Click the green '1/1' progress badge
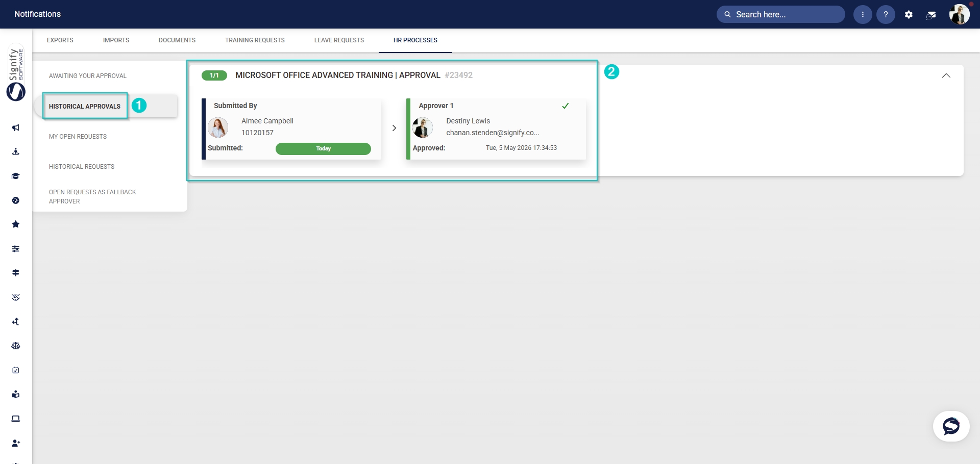 click(214, 75)
